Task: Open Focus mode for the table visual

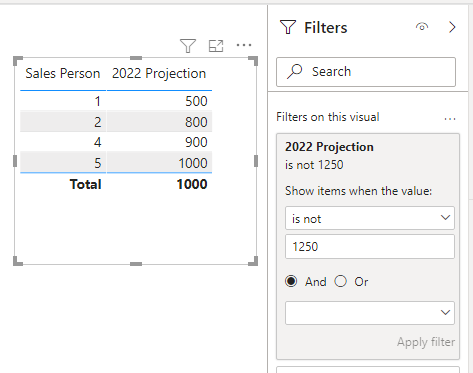Action: pyautogui.click(x=216, y=46)
